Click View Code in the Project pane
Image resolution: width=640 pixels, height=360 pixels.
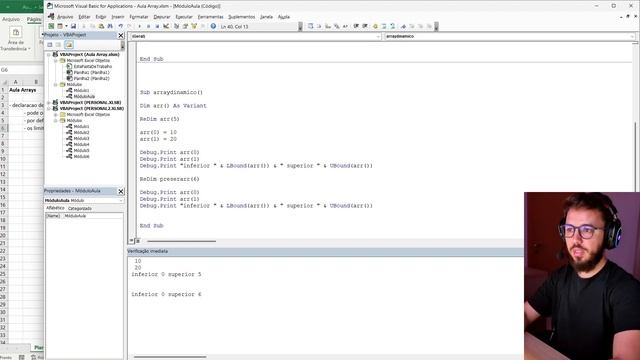50,44
